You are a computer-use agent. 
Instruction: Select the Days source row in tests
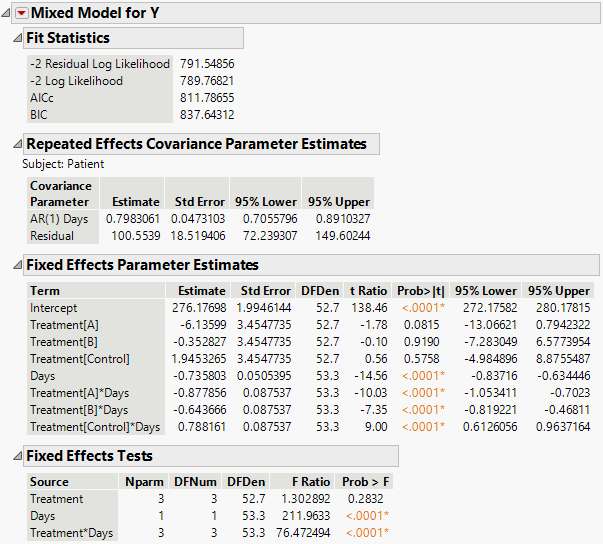[43, 516]
